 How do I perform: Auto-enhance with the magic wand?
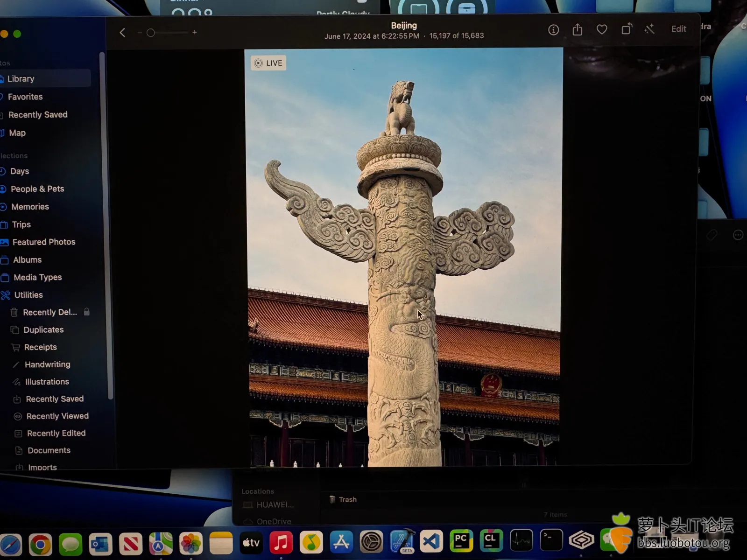click(x=649, y=29)
